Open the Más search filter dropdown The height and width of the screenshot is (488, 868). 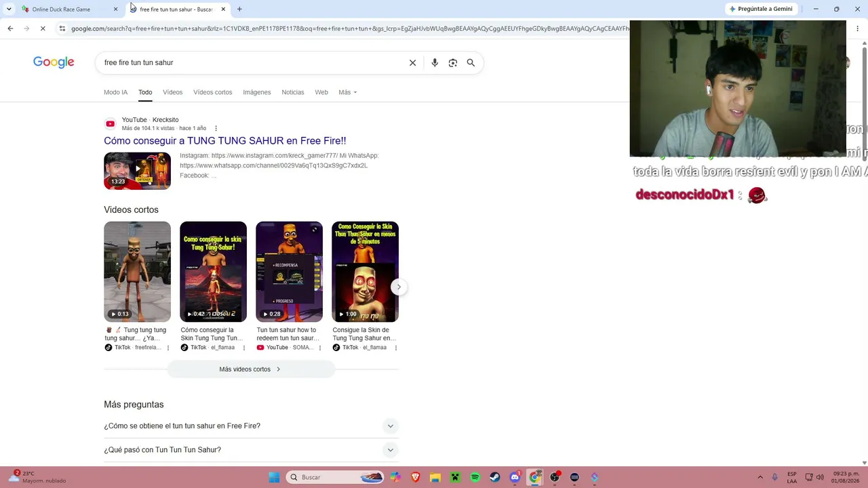point(348,92)
